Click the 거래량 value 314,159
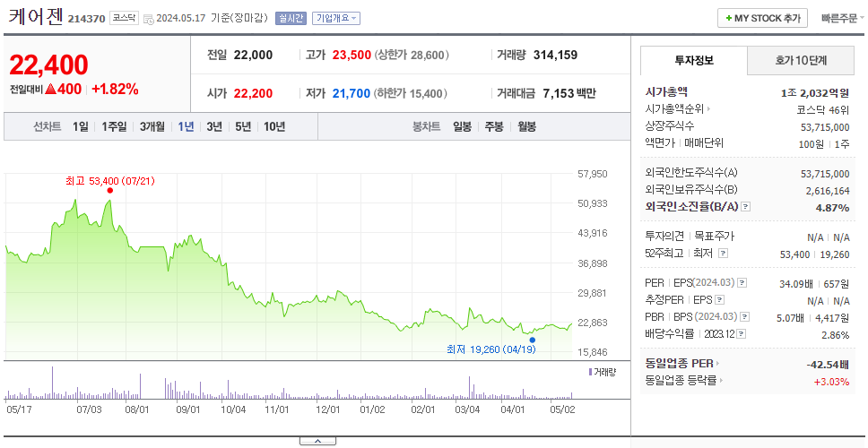 555,55
